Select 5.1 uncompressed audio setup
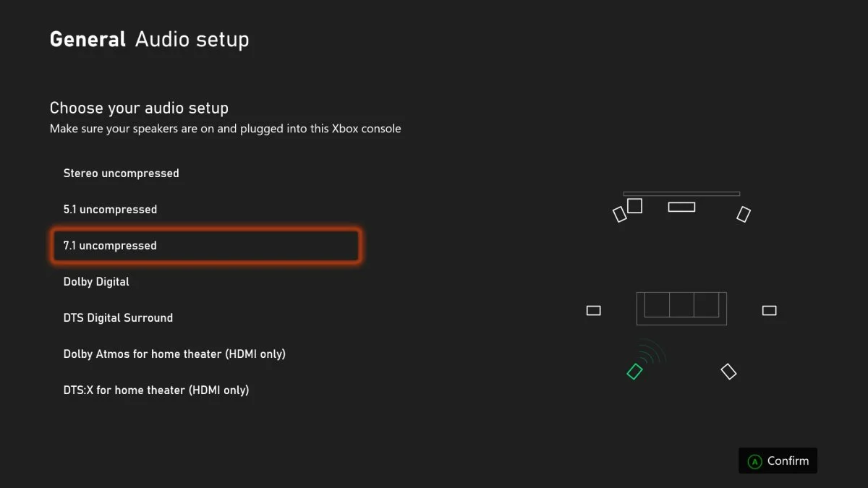The image size is (868, 488). pos(110,209)
